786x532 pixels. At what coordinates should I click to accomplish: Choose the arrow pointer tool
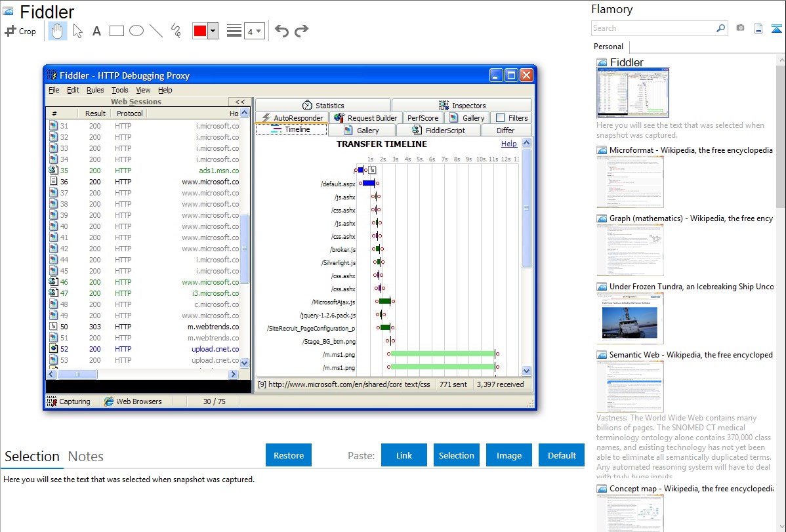[x=77, y=31]
